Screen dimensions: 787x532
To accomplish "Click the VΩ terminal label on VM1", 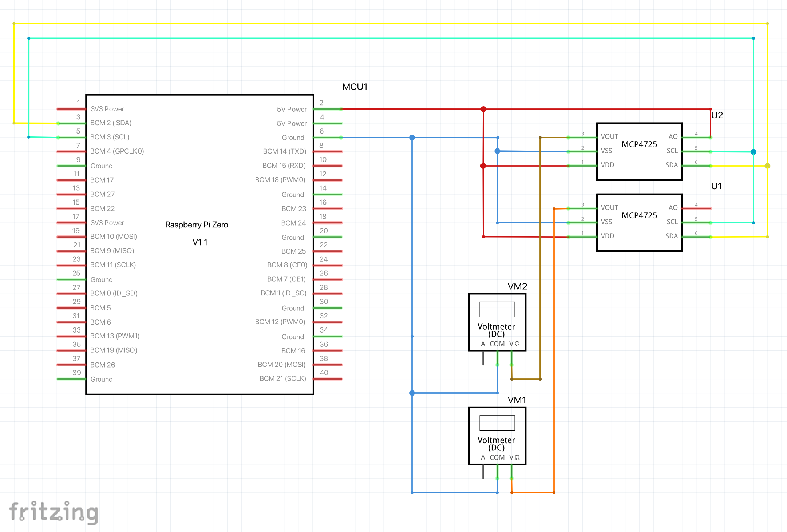I will coord(514,457).
